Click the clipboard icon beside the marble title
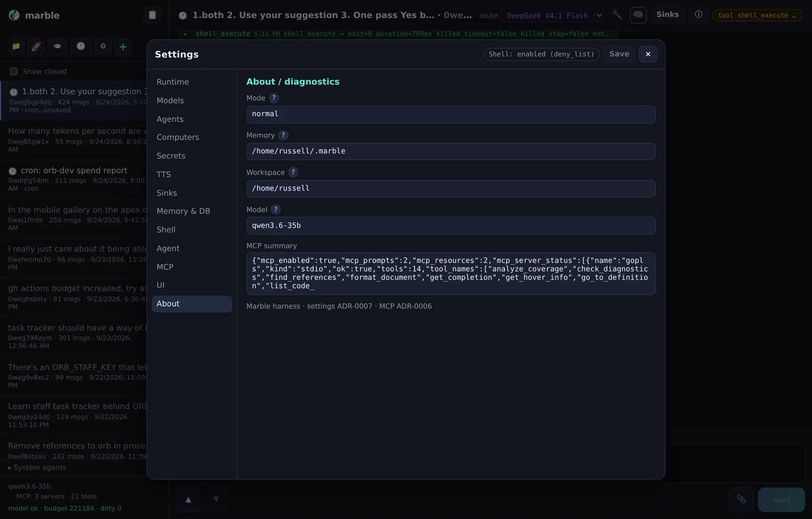 152,15
